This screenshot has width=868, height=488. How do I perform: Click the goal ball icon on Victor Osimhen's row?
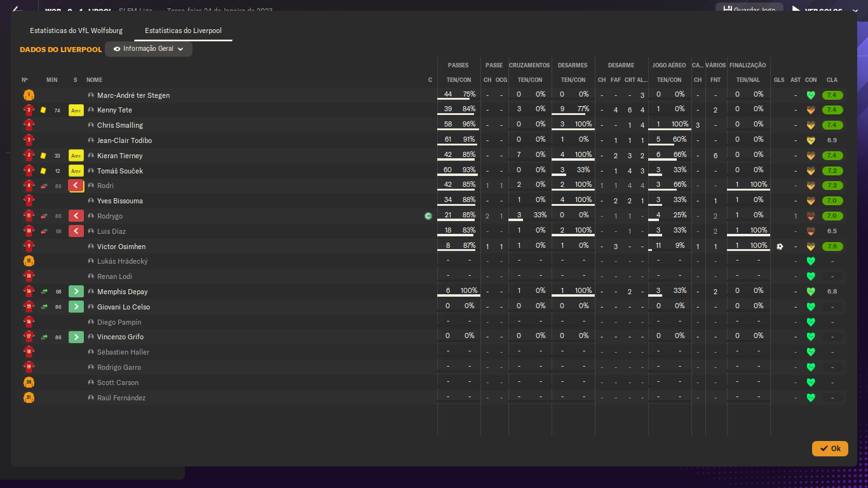(780, 247)
